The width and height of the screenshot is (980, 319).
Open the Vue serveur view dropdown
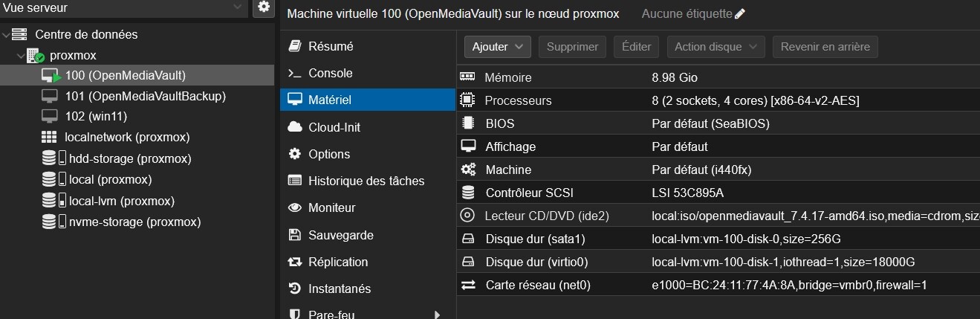[x=124, y=7]
